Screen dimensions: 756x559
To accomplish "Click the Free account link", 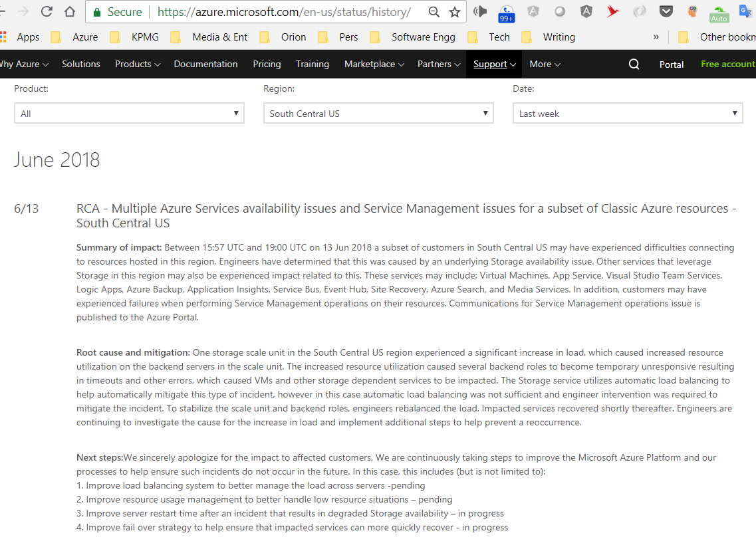I will coord(729,64).
